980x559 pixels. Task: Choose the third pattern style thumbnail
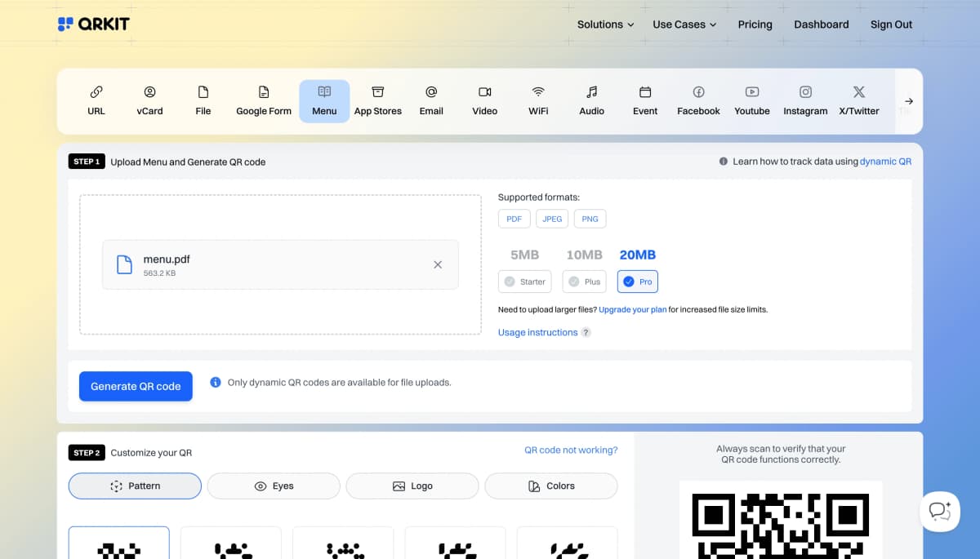click(343, 543)
